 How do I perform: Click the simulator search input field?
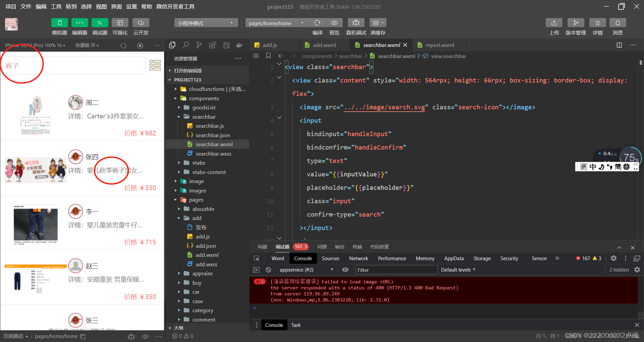73,65
